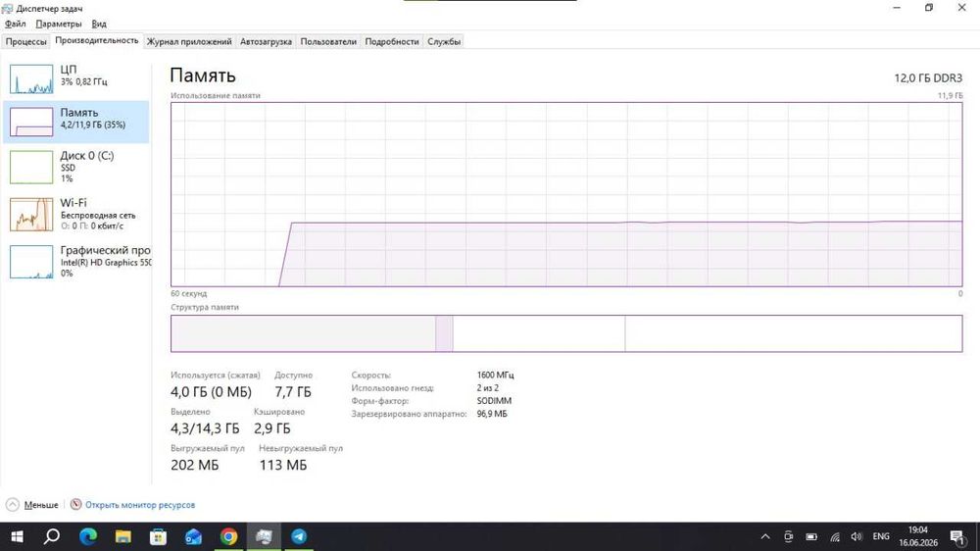Open the clock and date flyout
This screenshot has height=551, width=980.
tap(918, 536)
